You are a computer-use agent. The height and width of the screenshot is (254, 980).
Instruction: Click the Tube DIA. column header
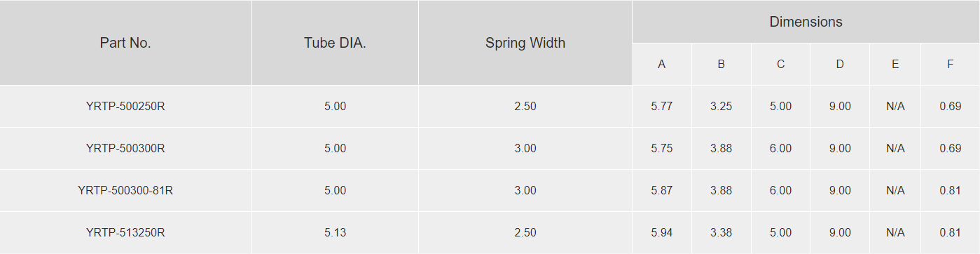[335, 43]
